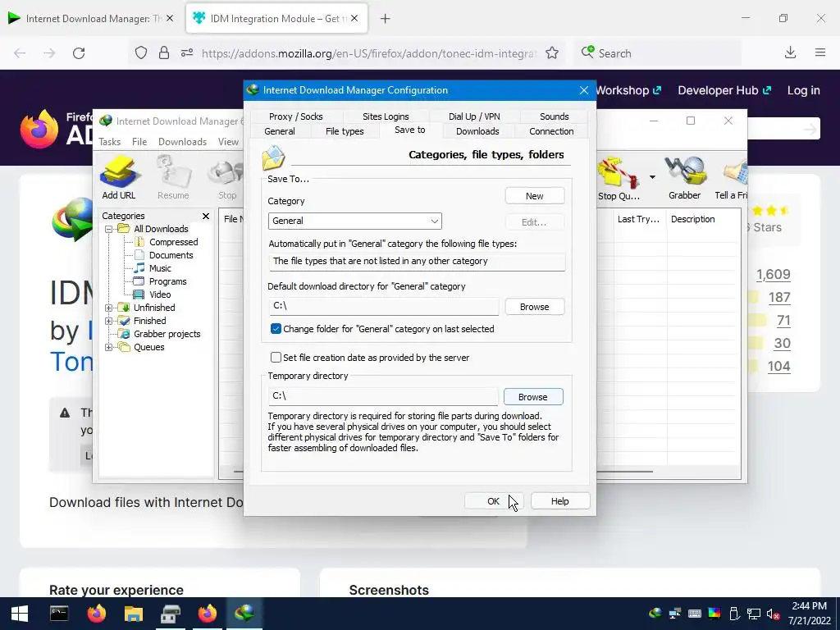Switch to Downloads tab in configuration
The height and width of the screenshot is (630, 840).
click(477, 131)
